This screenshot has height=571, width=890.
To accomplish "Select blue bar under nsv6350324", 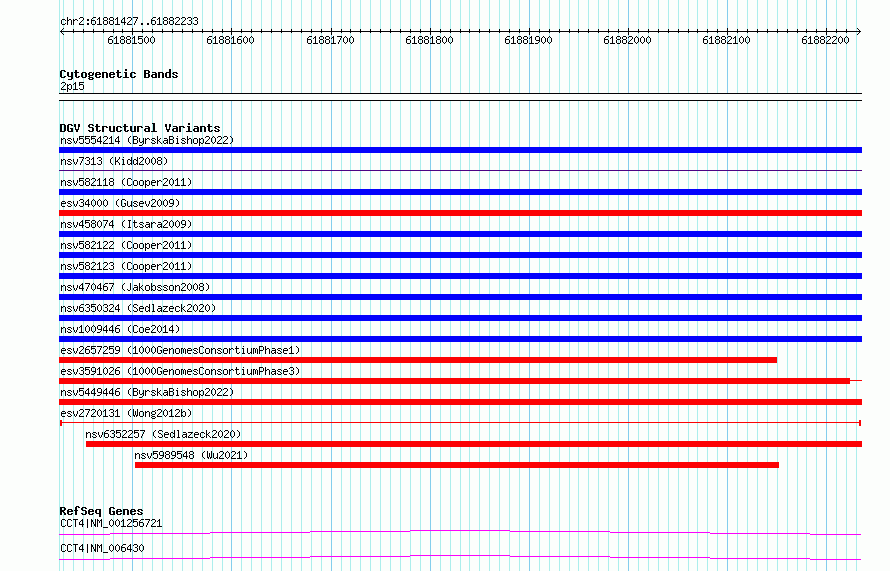I will [460, 318].
